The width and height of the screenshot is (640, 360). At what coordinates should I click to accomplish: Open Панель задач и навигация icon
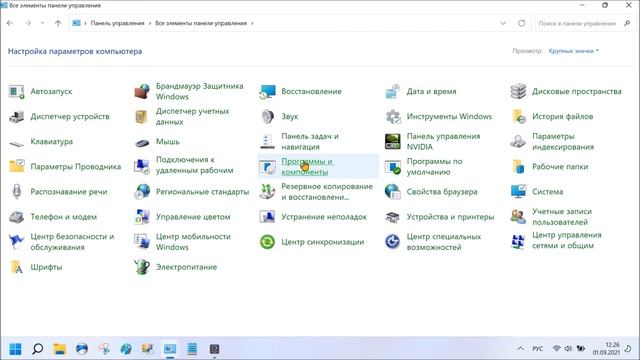point(267,142)
